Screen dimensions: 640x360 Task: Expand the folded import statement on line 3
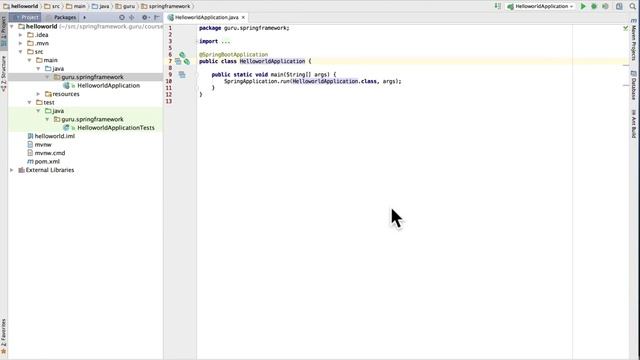[x=226, y=42]
